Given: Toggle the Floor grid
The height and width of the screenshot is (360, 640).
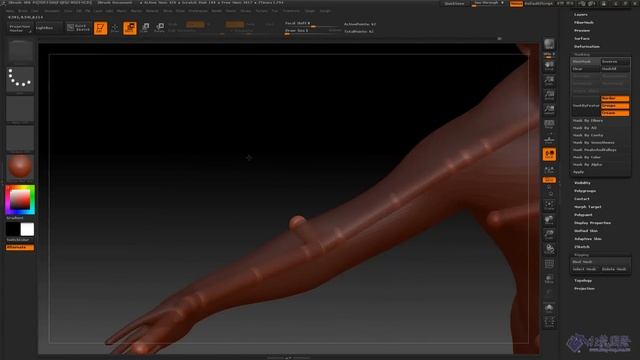Looking at the screenshot, I should point(549,139).
